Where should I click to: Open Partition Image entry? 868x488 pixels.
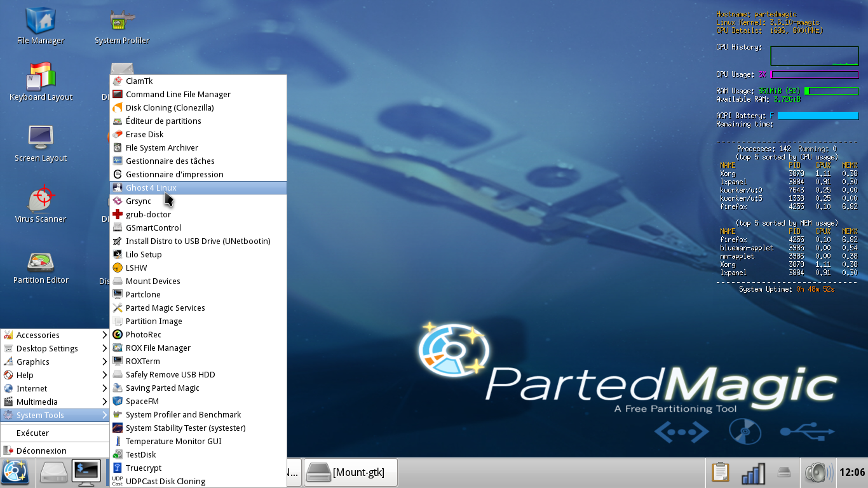tap(198, 321)
